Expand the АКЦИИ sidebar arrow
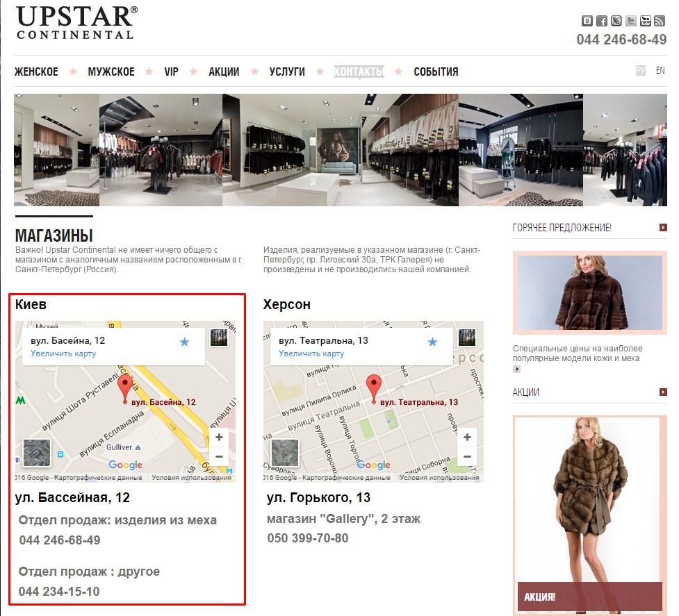The width and height of the screenshot is (679, 616). (x=663, y=392)
